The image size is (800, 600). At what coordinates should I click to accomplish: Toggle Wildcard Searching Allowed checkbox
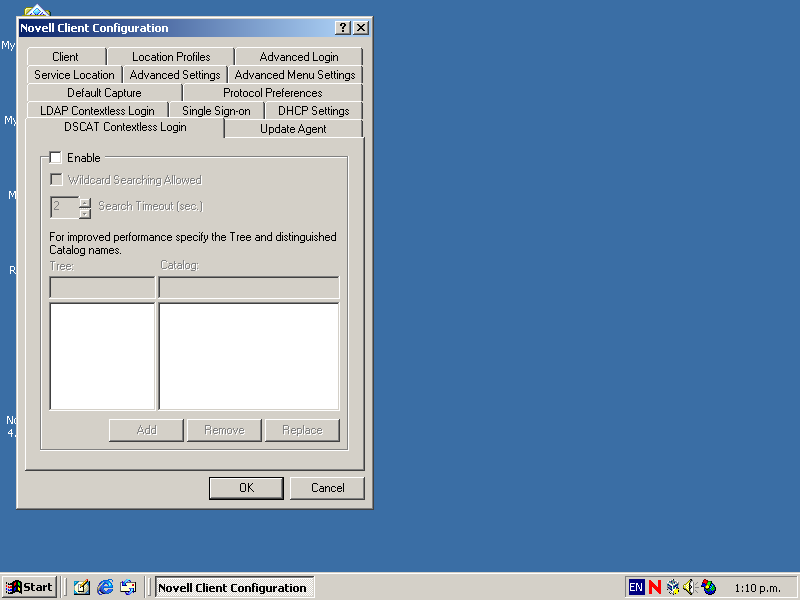(56, 180)
